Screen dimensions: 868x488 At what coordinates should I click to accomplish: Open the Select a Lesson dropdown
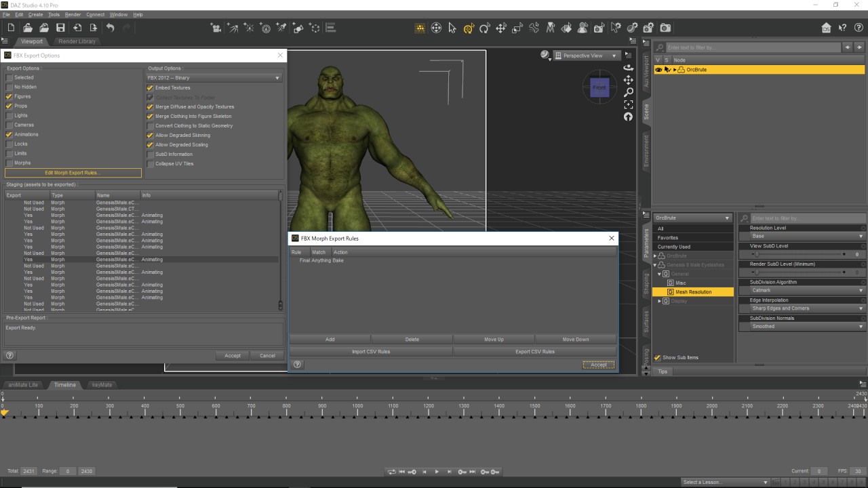725,482
